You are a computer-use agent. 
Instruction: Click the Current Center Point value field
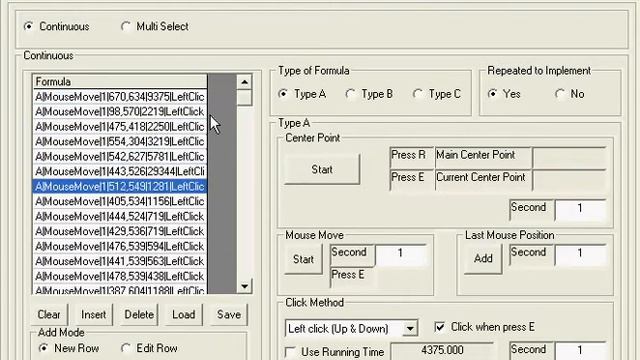click(x=569, y=180)
